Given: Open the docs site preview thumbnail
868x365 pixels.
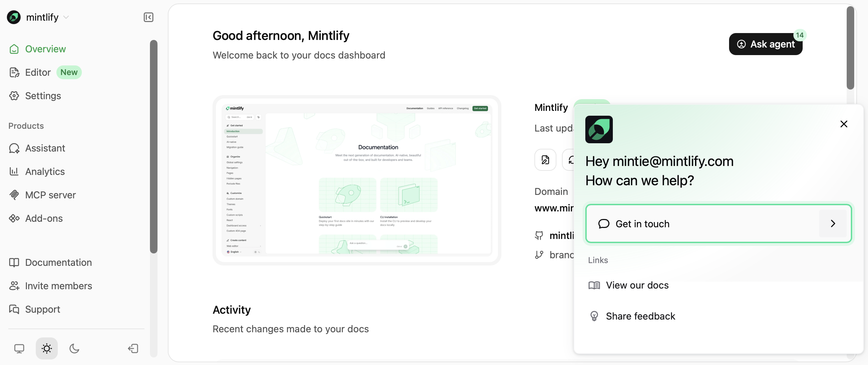Looking at the screenshot, I should pyautogui.click(x=357, y=180).
